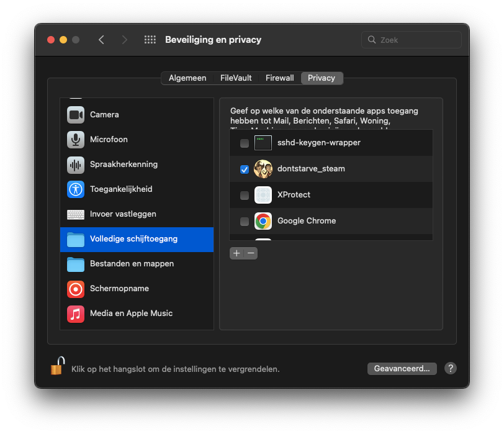
Task: Go forward with the right chevron
Action: [x=124, y=40]
